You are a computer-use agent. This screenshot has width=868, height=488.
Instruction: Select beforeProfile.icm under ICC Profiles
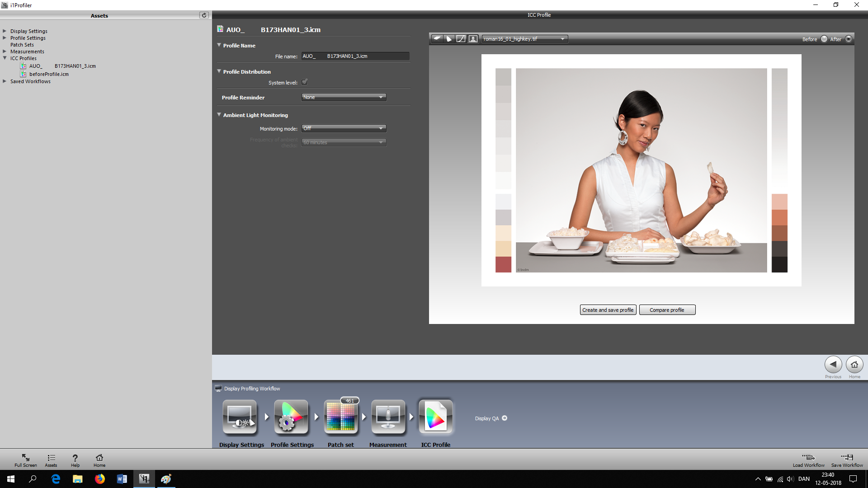point(48,74)
